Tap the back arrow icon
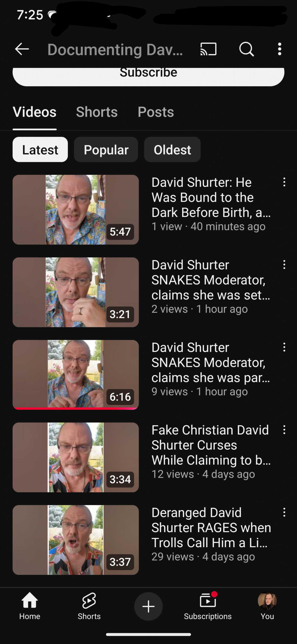Viewport: 297px width, 644px height. pos(22,49)
